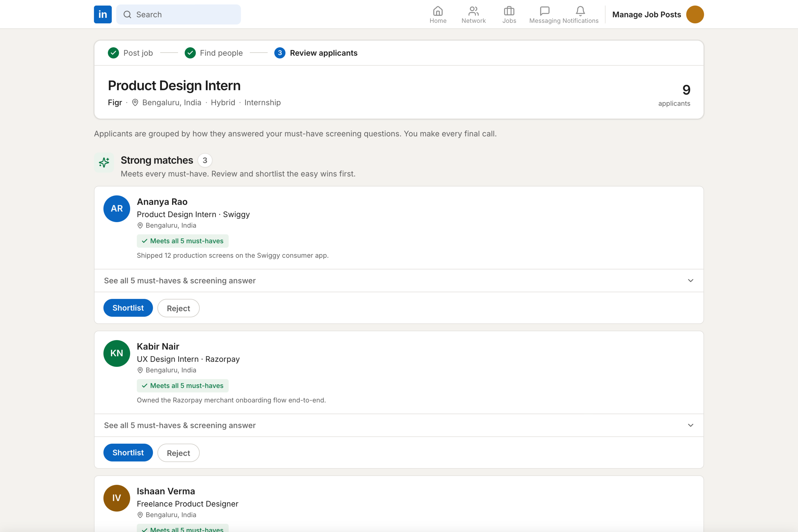Click the Post job green checkmark
Viewport: 798px width, 532px height.
tap(113, 53)
